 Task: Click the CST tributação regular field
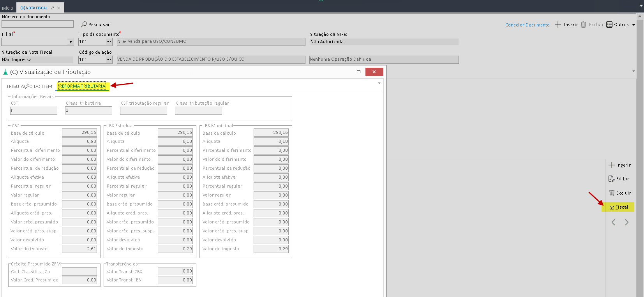point(143,111)
